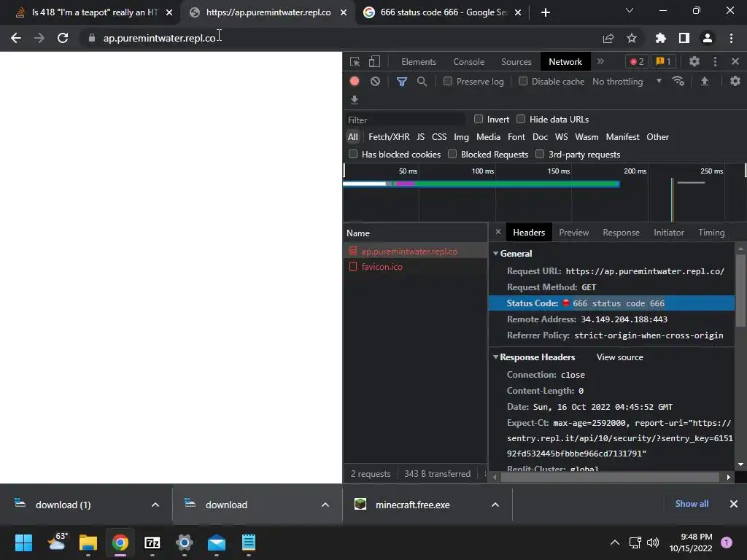The width and height of the screenshot is (747, 560).
Task: Open the Preview tab of request
Action: 573,233
